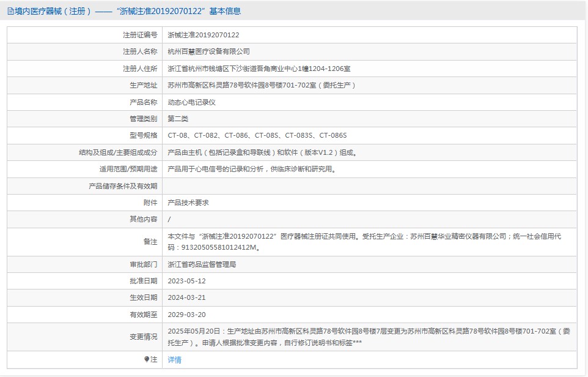Select product name 动态心电记录仪
Screen dimensions: 588x377
pos(191,102)
